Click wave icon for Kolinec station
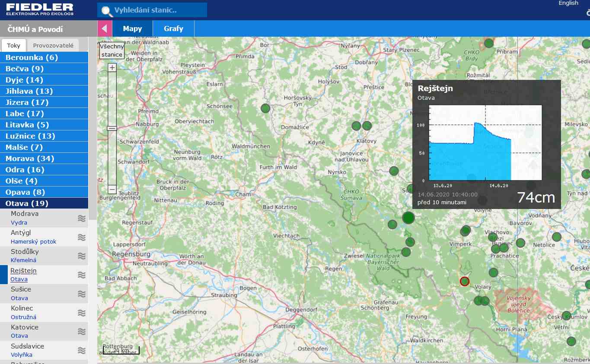 pos(82,313)
